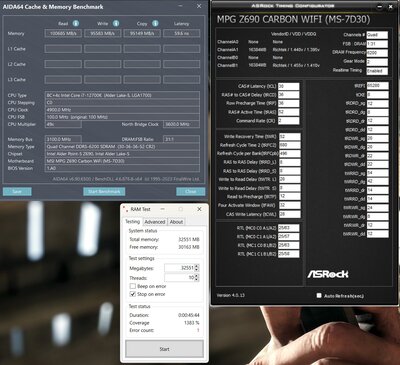400x365 pixels.
Task: Click the Start button in RAM Test
Action: coord(164,349)
